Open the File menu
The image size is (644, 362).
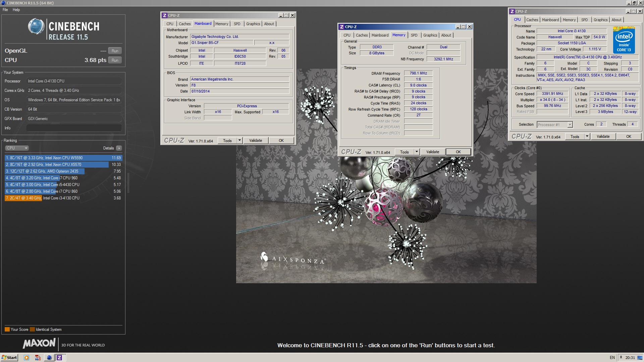(5, 10)
